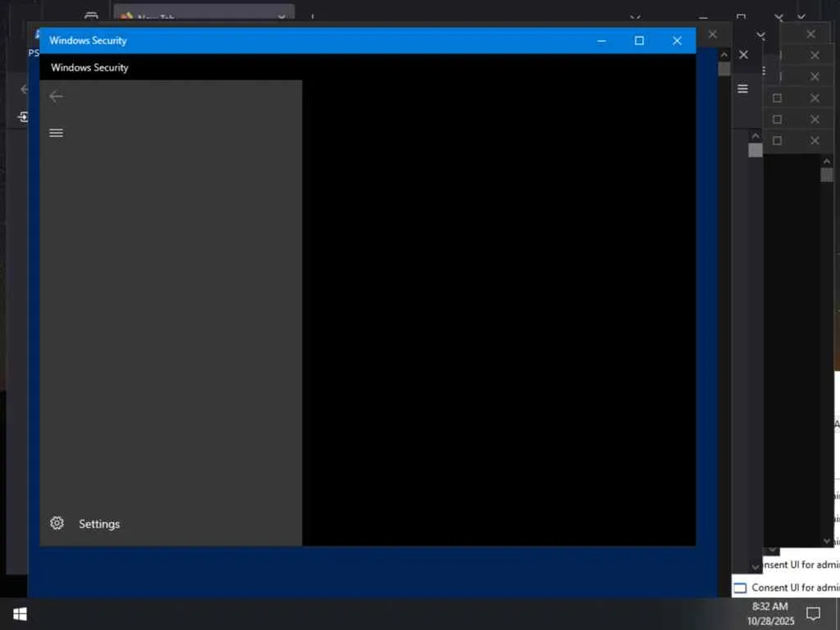Minimize the Windows Security window

tap(601, 41)
